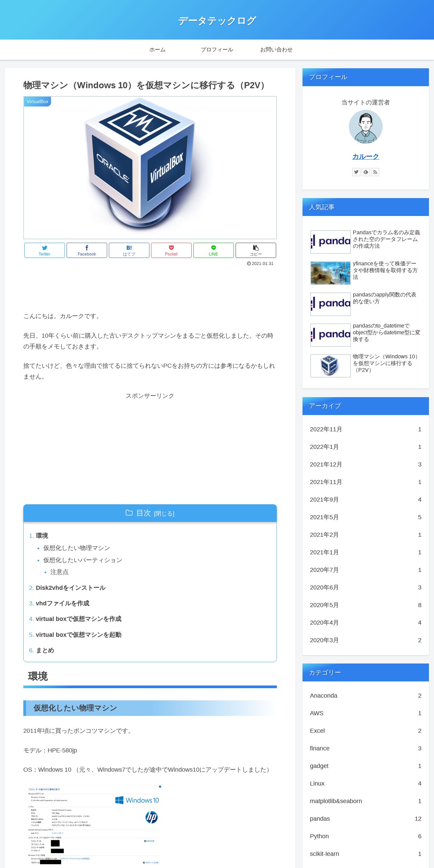
Task: Open the カルーク profile link
Action: pyautogui.click(x=366, y=156)
